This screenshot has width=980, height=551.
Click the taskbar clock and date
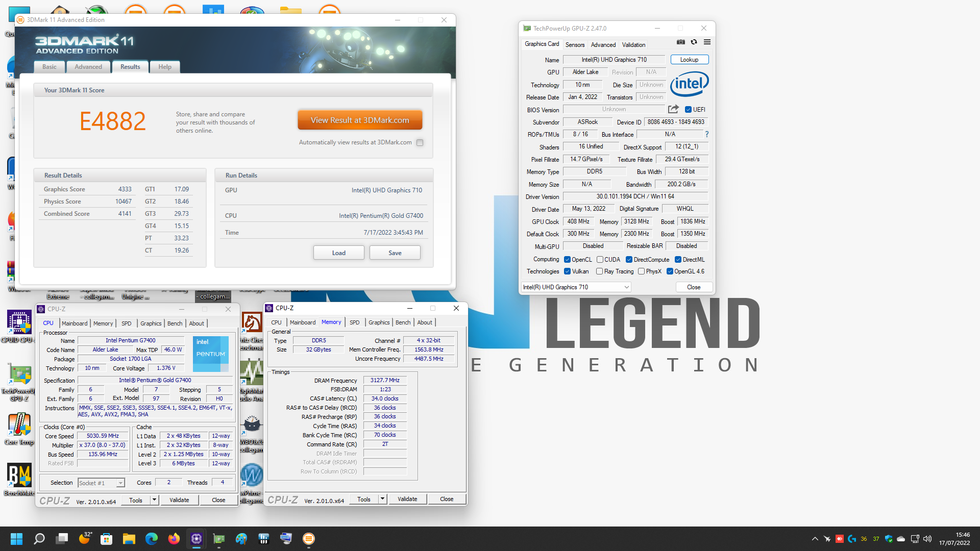(954, 539)
